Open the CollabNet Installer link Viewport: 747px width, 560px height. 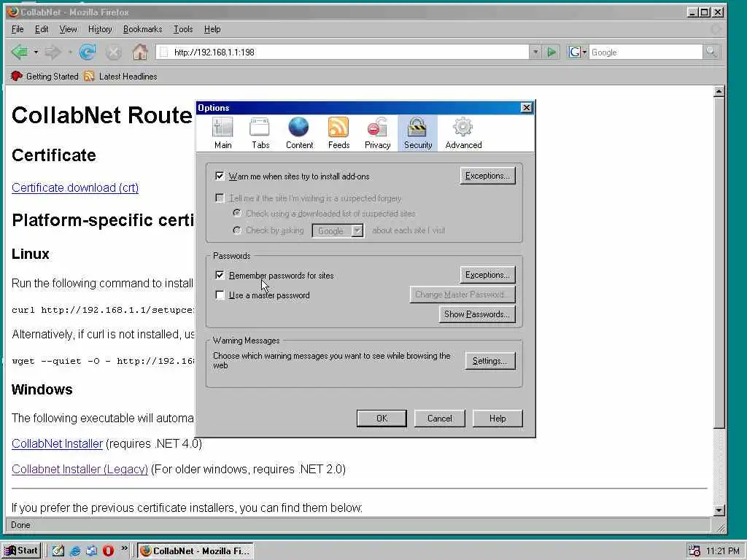point(57,443)
